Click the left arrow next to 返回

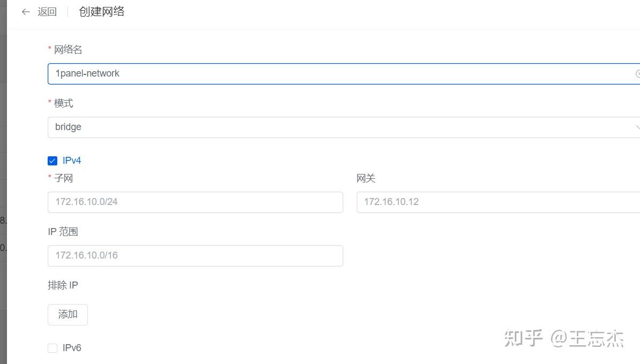tap(25, 11)
